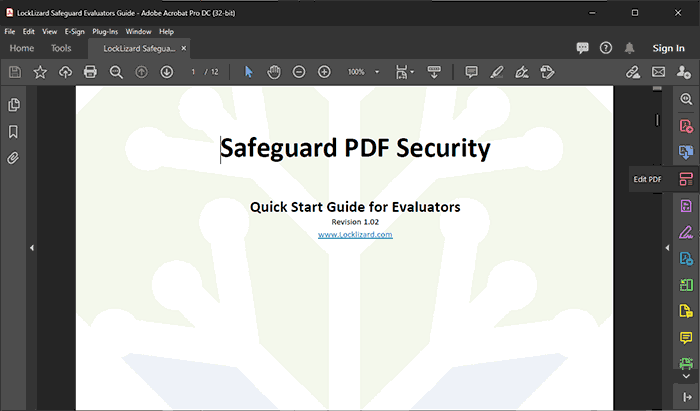Open the Help menu

coord(167,32)
